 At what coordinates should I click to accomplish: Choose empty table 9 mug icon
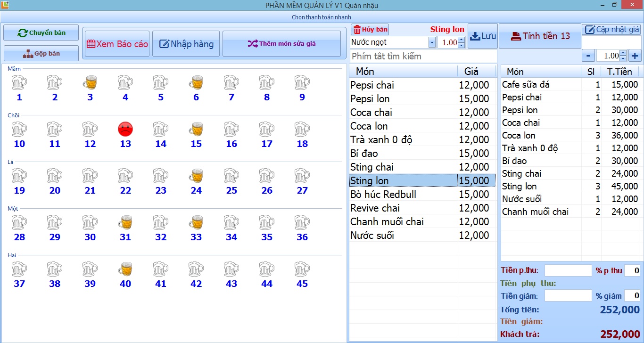pyautogui.click(x=302, y=82)
